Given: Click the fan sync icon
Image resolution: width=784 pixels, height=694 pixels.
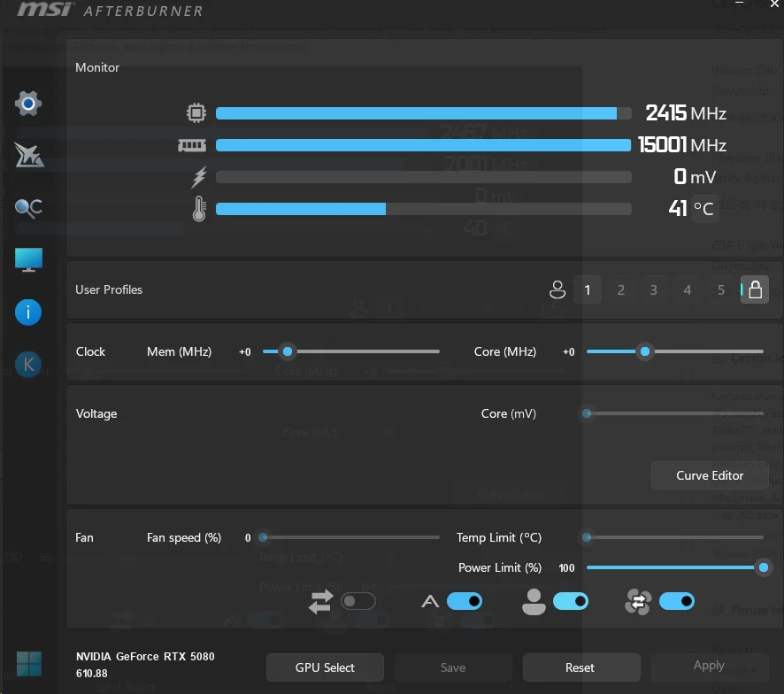Looking at the screenshot, I should coord(638,601).
